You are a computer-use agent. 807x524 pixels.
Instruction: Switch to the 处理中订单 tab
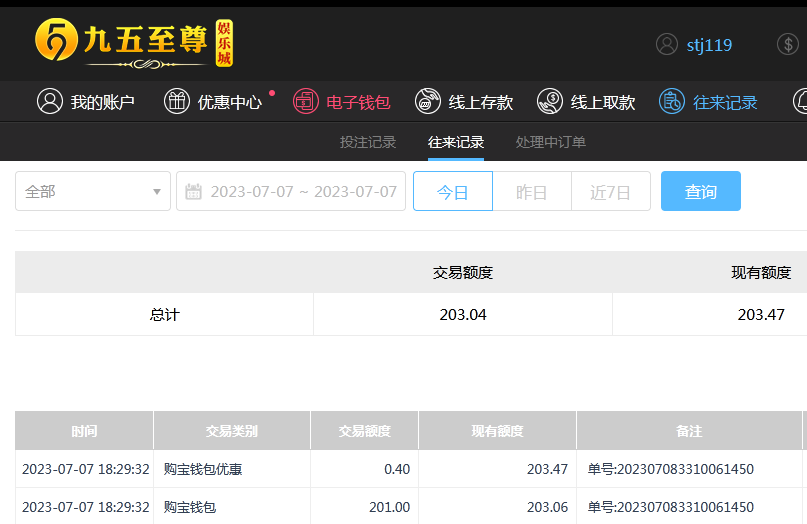pos(551,142)
